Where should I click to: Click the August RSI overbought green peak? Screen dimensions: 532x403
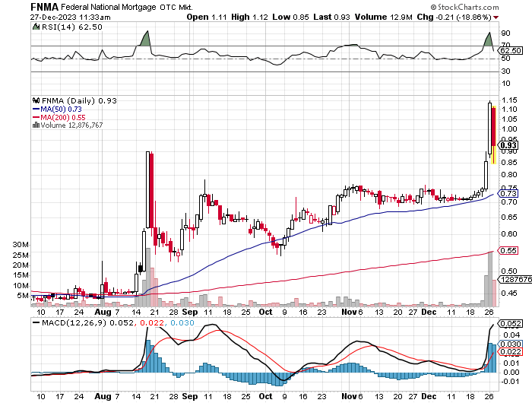(146, 38)
